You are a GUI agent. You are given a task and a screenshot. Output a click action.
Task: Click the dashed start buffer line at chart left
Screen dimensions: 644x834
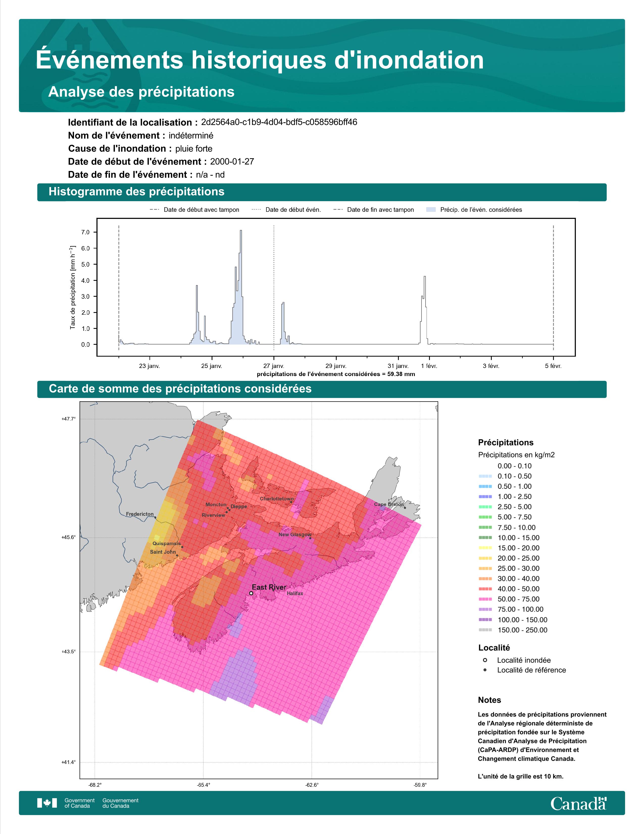119,288
